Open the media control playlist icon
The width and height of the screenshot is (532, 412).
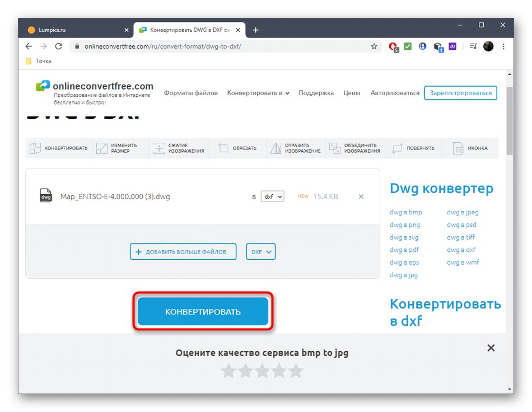473,46
